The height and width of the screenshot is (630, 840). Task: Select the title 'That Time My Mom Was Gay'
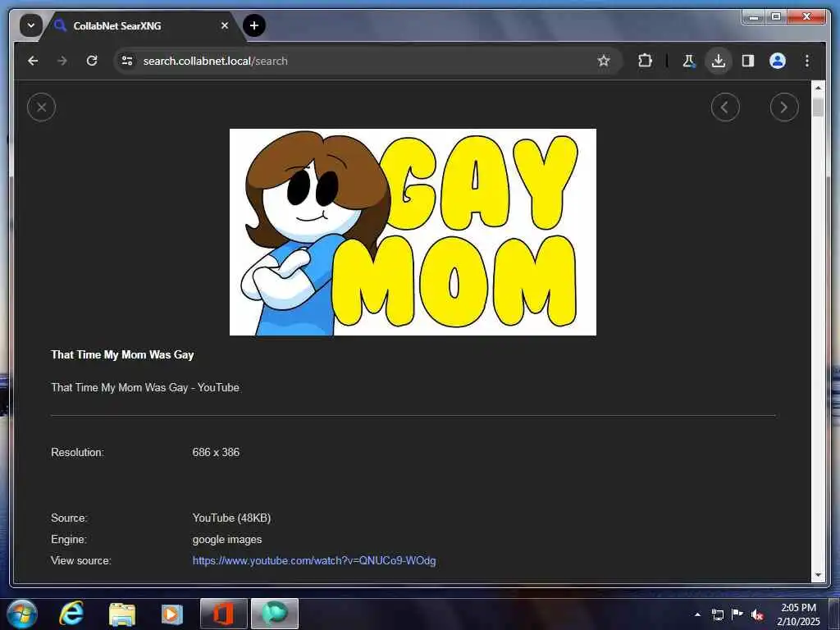click(x=122, y=354)
